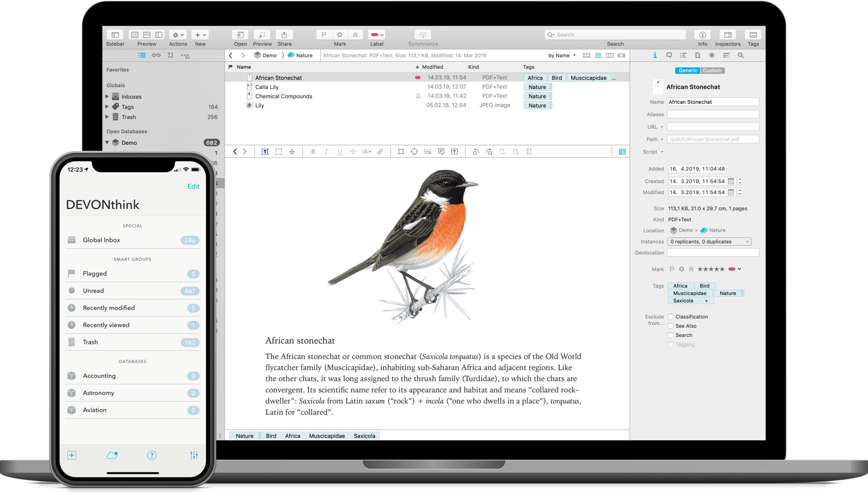The image size is (868, 496).
Task: Enable Exclude from Search checkbox
Action: 670,335
